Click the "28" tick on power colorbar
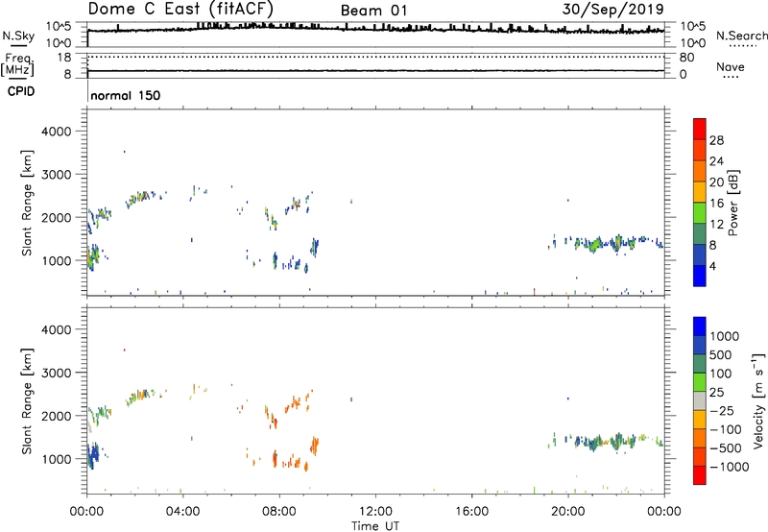Viewport: 768px width, 532px height. coord(716,140)
